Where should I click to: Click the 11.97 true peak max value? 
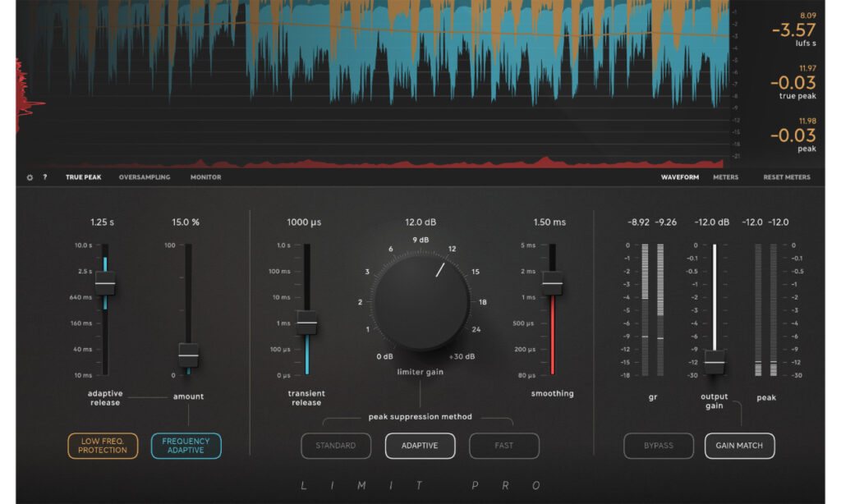[808, 68]
